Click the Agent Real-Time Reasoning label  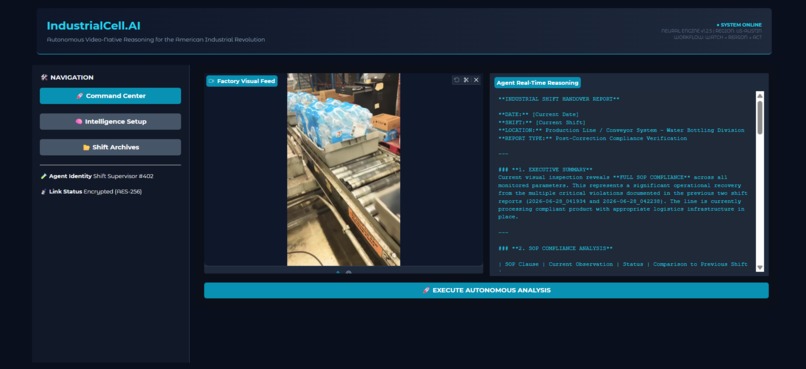[537, 83]
